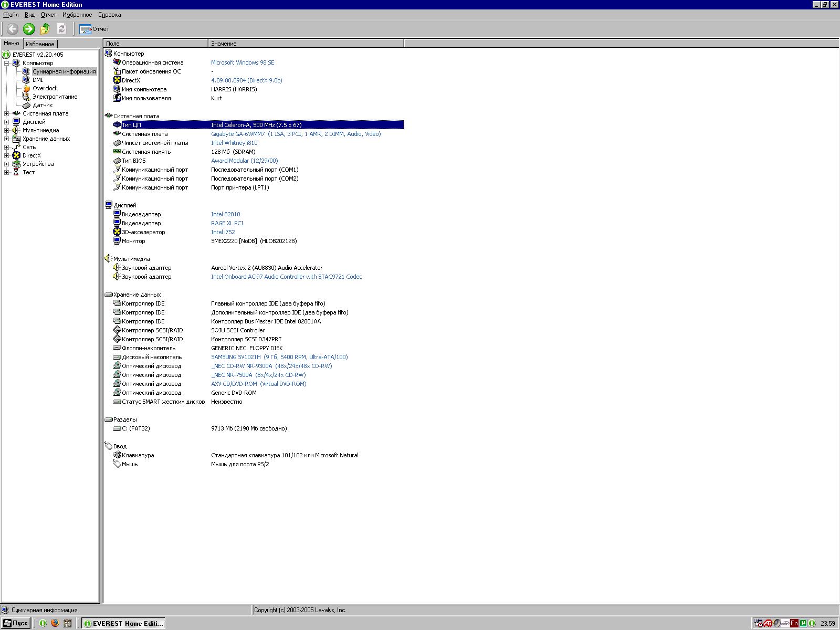Select the Электропитание power icon

tap(26, 97)
